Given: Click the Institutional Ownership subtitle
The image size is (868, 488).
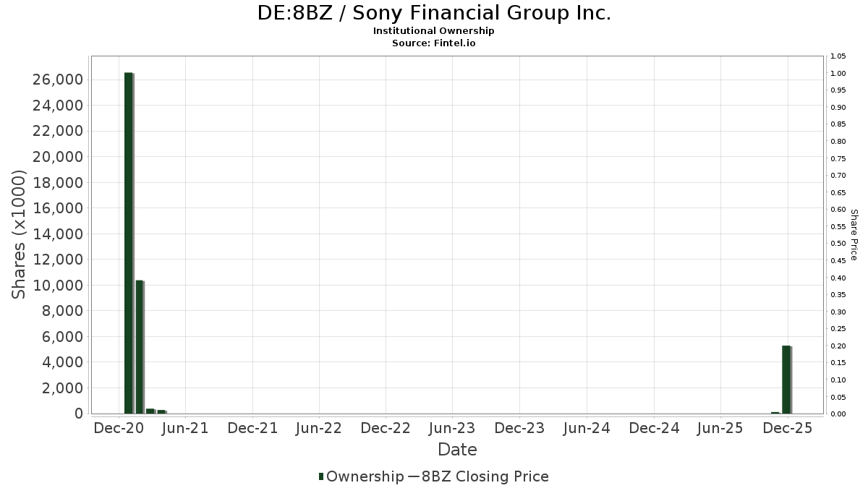Looking at the screenshot, I should [434, 31].
